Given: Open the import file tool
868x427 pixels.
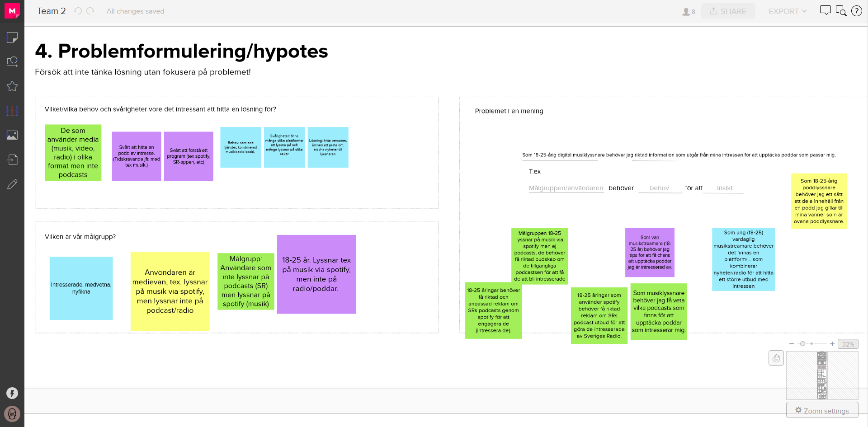Looking at the screenshot, I should 12,160.
